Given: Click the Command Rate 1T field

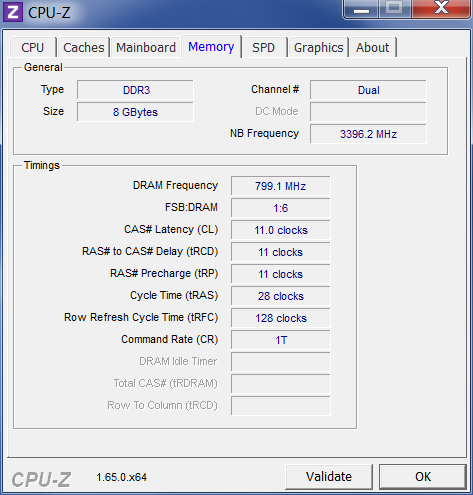Looking at the screenshot, I should click(281, 340).
